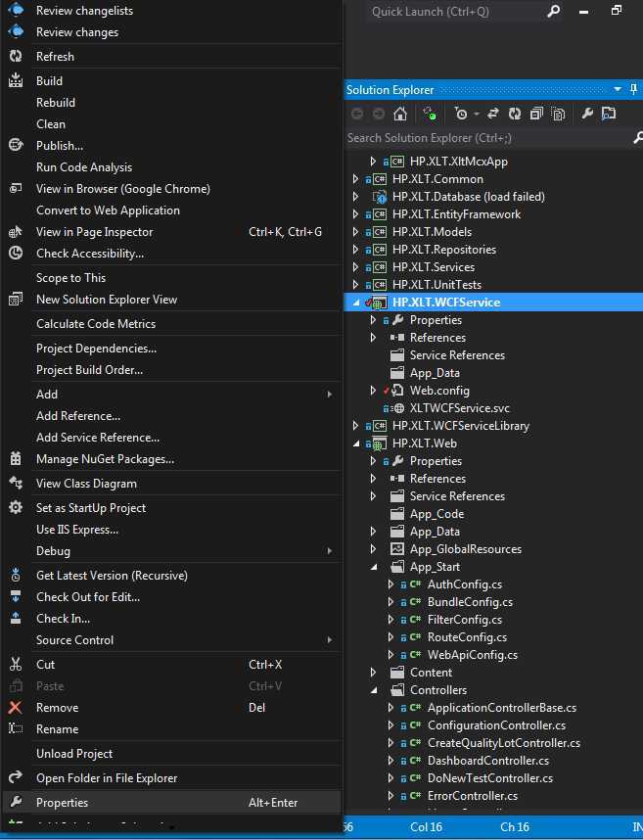Click Ch 16 in the status bar
This screenshot has width=643, height=840.
[x=515, y=826]
